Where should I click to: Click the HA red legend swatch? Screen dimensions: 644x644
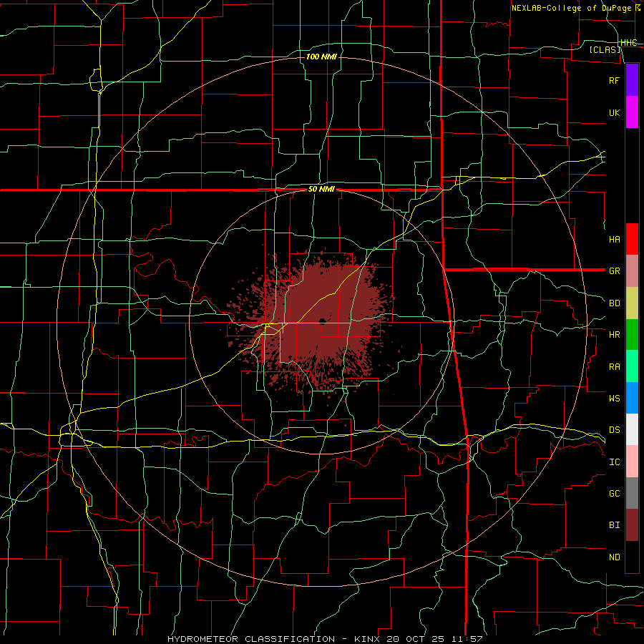pos(632,239)
